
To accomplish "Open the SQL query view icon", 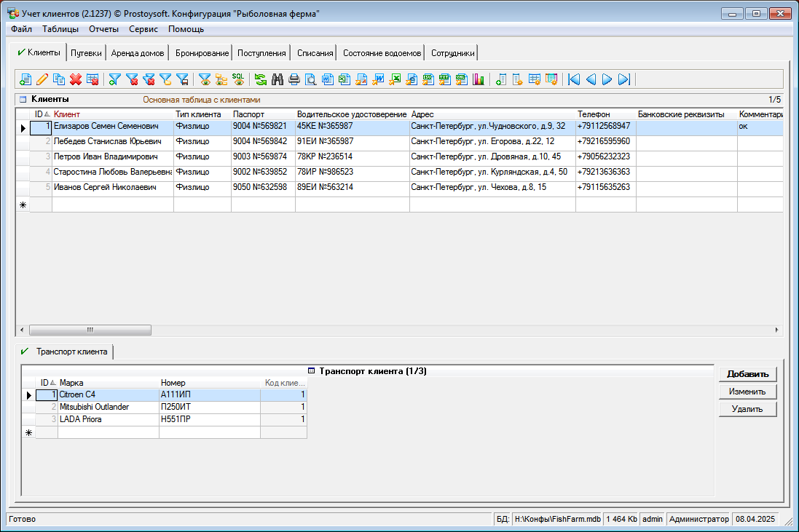I will pos(238,79).
